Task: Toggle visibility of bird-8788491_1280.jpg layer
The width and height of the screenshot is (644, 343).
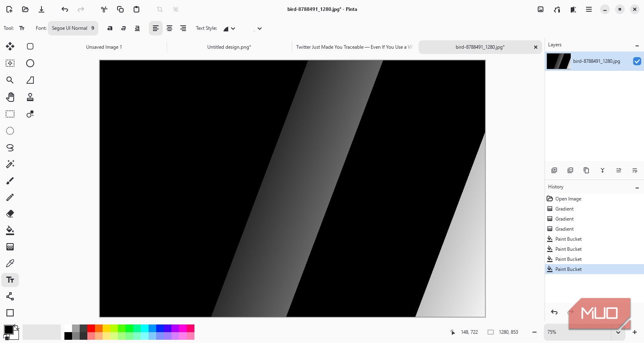Action: (x=637, y=61)
